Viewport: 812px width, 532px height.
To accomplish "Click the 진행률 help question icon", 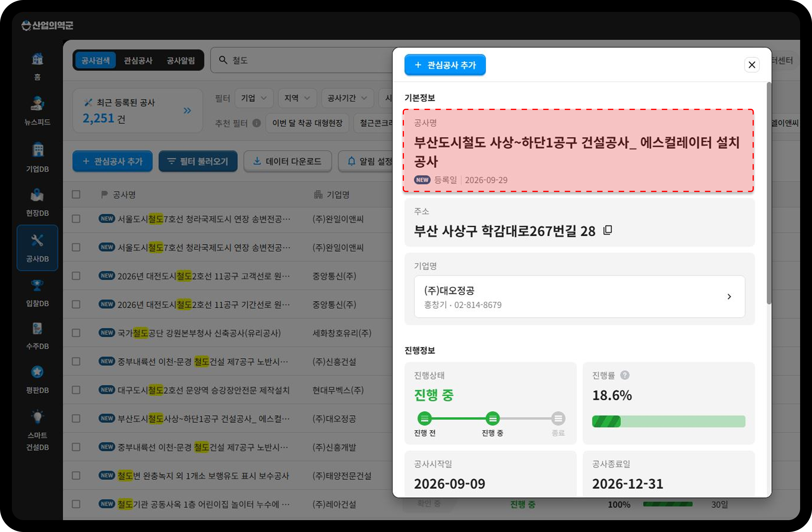I will coord(625,375).
